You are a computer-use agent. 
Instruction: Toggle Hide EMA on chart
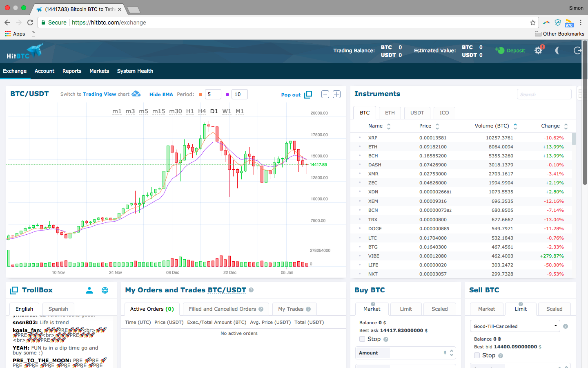tap(161, 94)
